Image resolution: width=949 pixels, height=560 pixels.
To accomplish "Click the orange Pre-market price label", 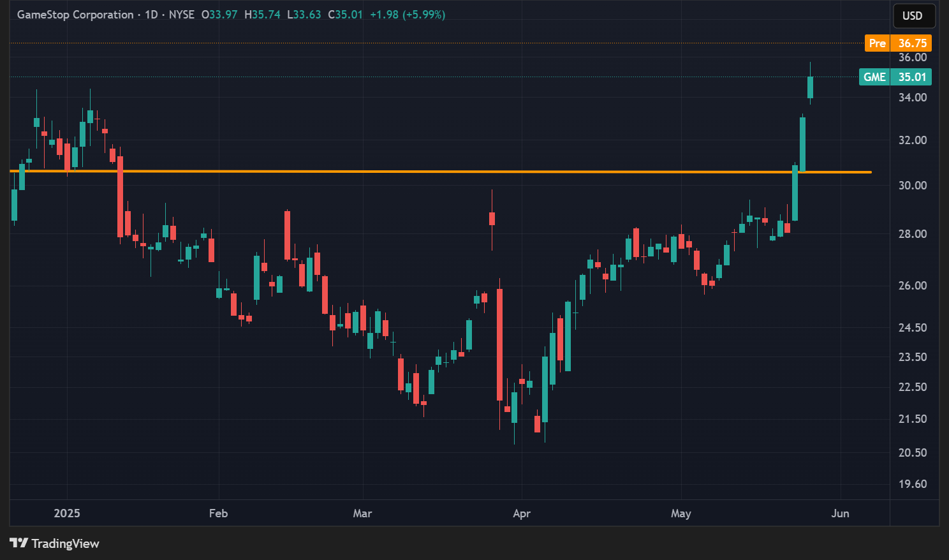I will (898, 43).
